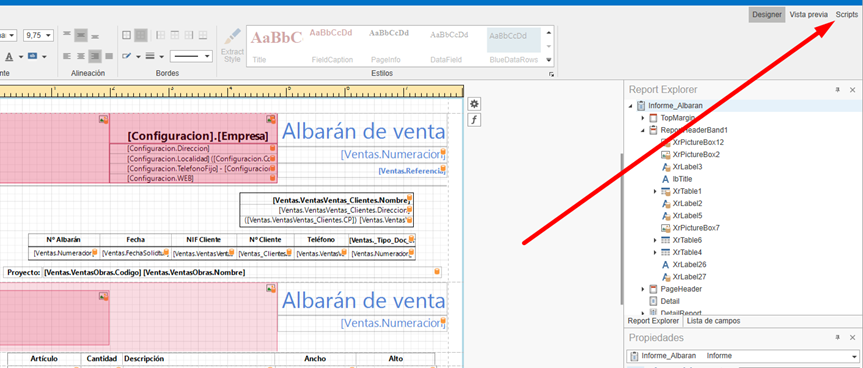Pin the Report Explorer panel
This screenshot has height=368, width=863.
[x=838, y=90]
